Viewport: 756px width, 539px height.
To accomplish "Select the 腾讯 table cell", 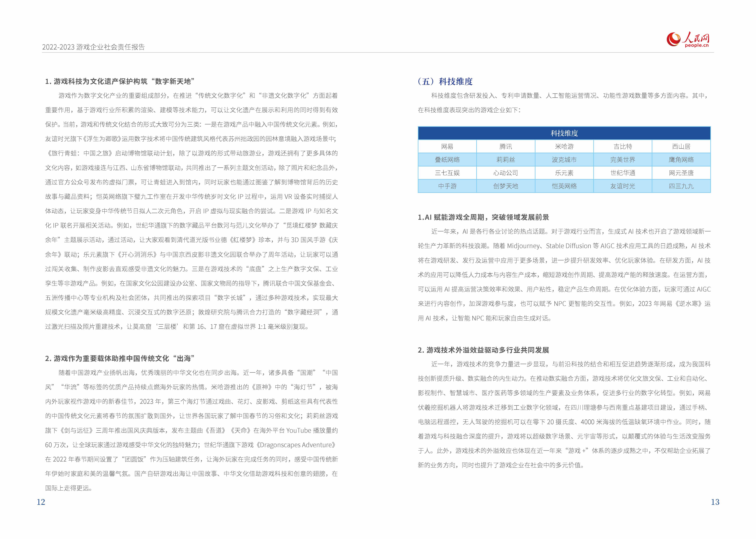I will [506, 146].
